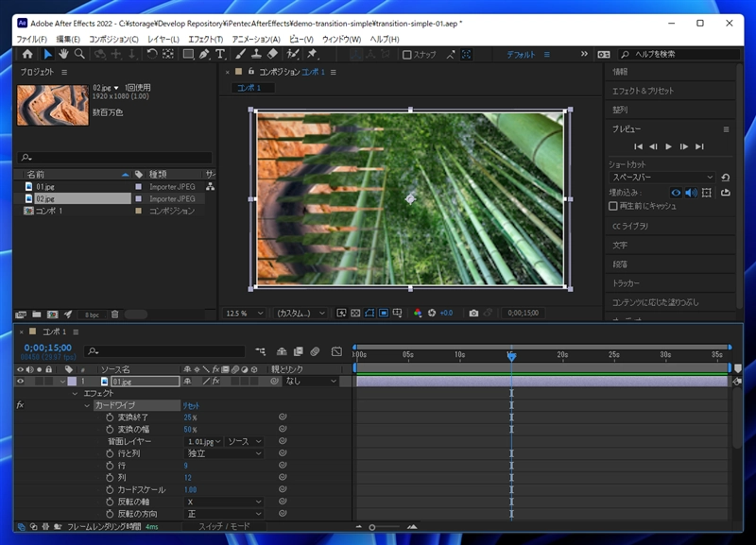Reset the preview shortcut with the reset icon

[x=726, y=178]
